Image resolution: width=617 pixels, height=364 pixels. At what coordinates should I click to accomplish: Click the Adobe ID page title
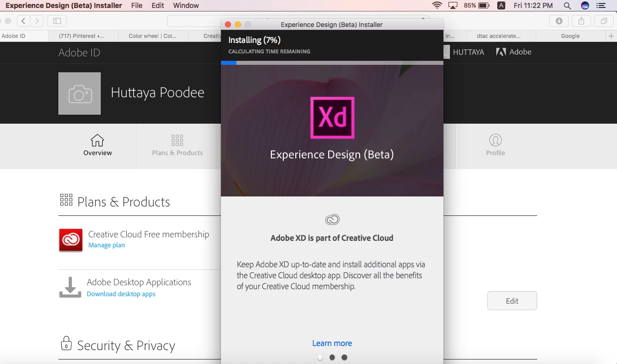[79, 52]
